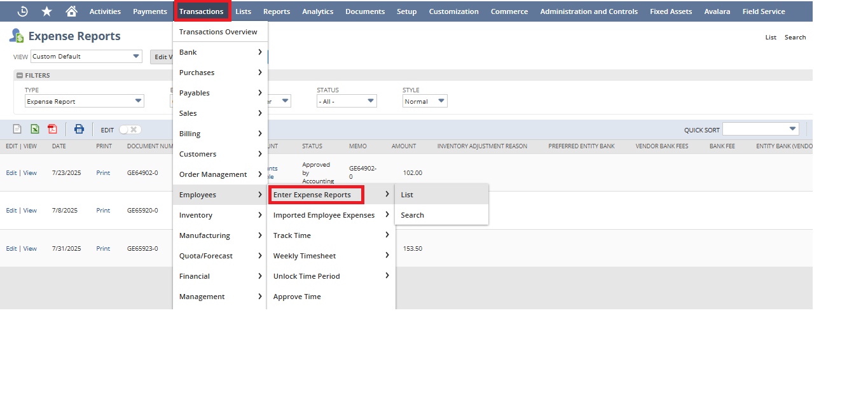This screenshot has width=868, height=406.
Task: Choose List under Enter Expense Reports
Action: point(407,195)
